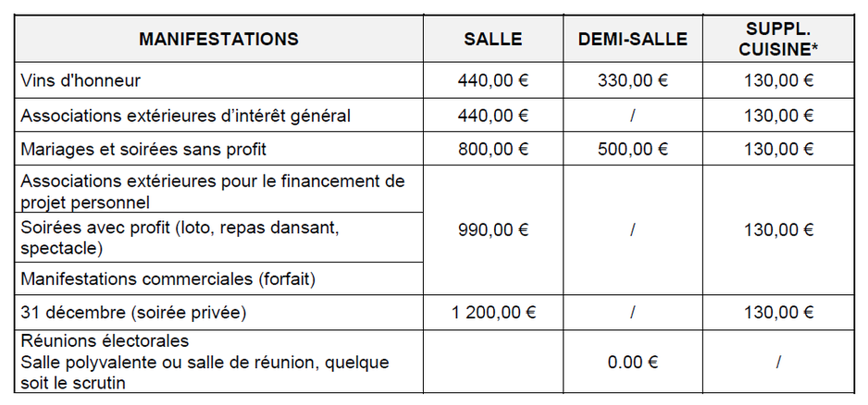Select the 990,00 € merged price cell
This screenshot has width=868, height=405.
pos(493,229)
